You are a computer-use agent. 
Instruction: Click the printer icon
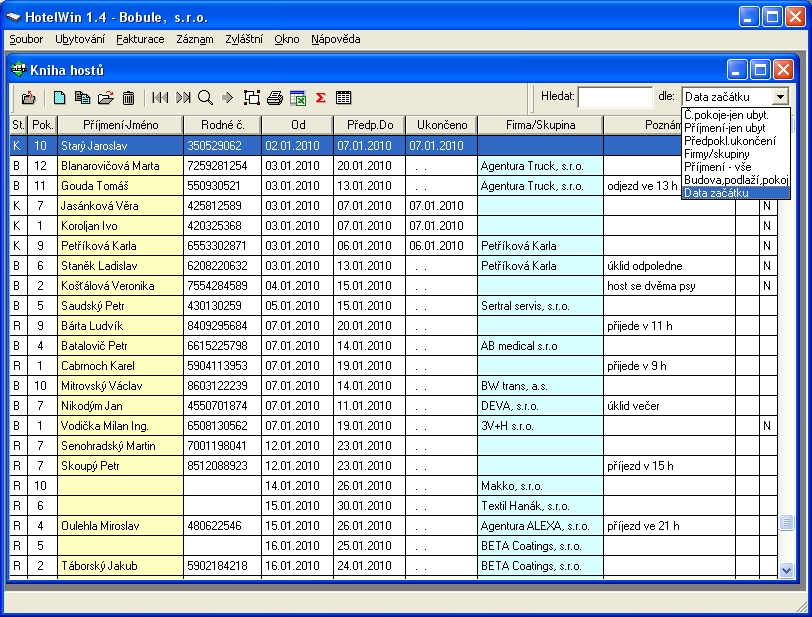(274, 97)
